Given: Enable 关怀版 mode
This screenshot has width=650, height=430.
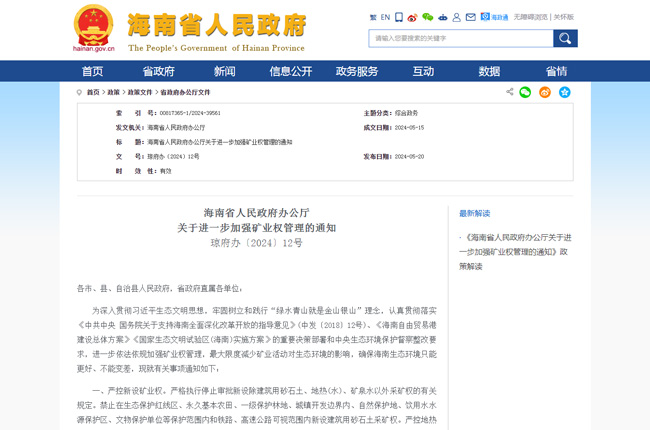Looking at the screenshot, I should [x=564, y=17].
